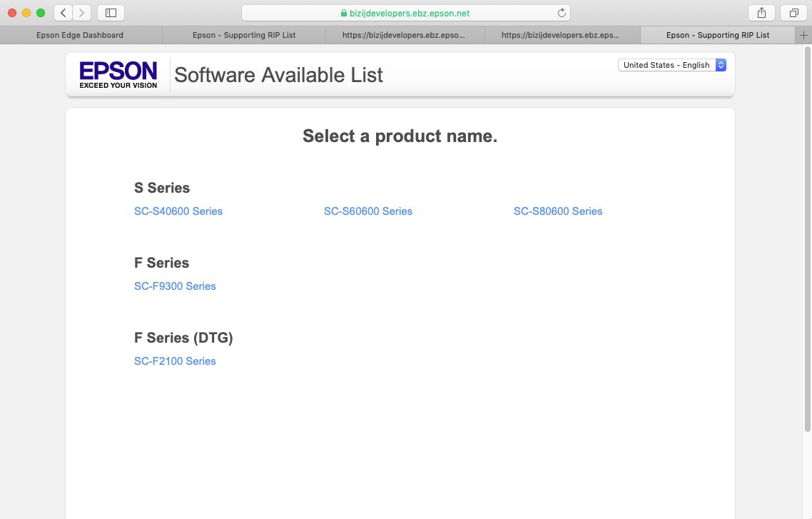Click the Safari back arrow button
The height and width of the screenshot is (519, 812).
click(x=64, y=13)
